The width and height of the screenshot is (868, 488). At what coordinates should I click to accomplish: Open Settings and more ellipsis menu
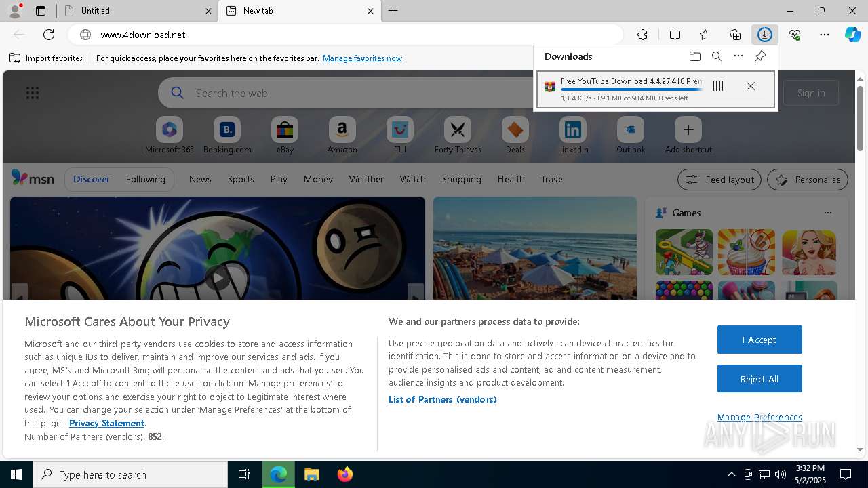825,35
